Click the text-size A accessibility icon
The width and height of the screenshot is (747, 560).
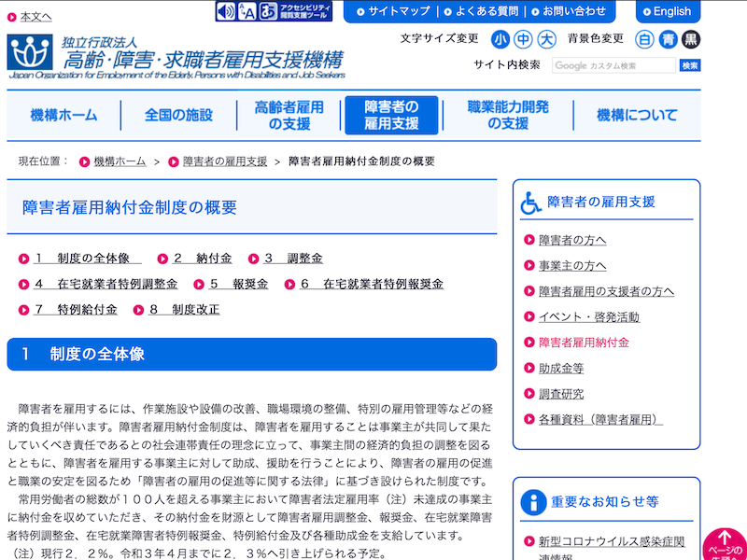point(247,11)
